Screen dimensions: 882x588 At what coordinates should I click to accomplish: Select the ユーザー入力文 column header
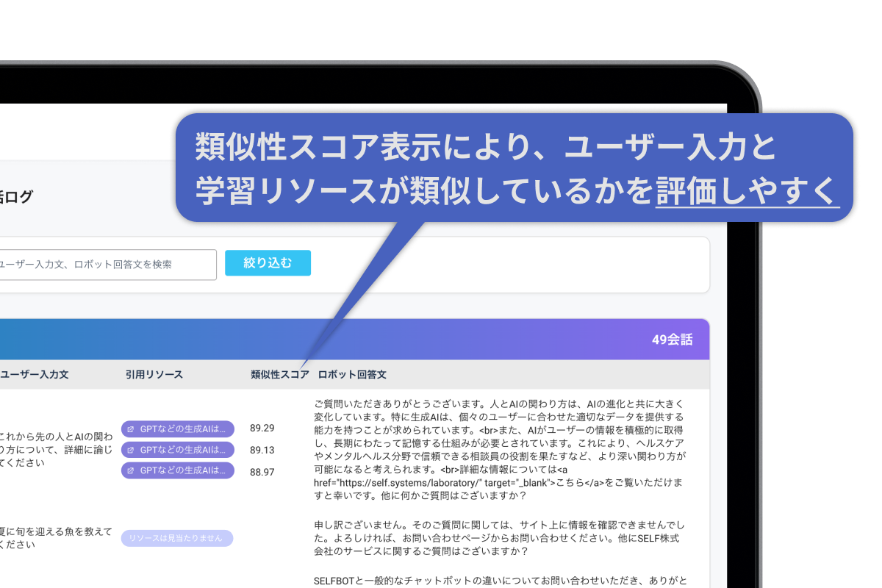tap(35, 375)
